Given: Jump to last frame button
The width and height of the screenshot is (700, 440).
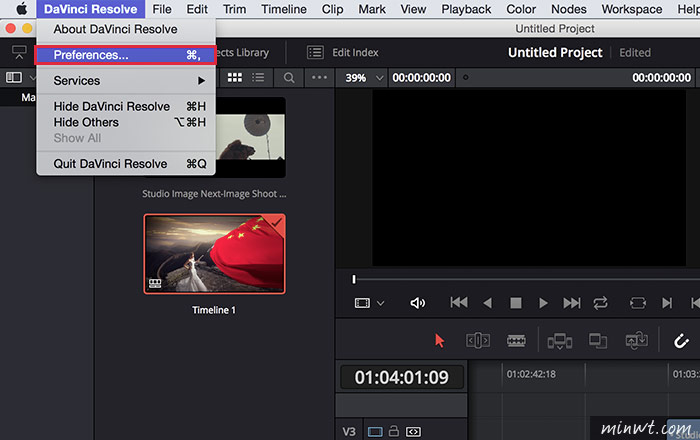Looking at the screenshot, I should click(x=572, y=303).
